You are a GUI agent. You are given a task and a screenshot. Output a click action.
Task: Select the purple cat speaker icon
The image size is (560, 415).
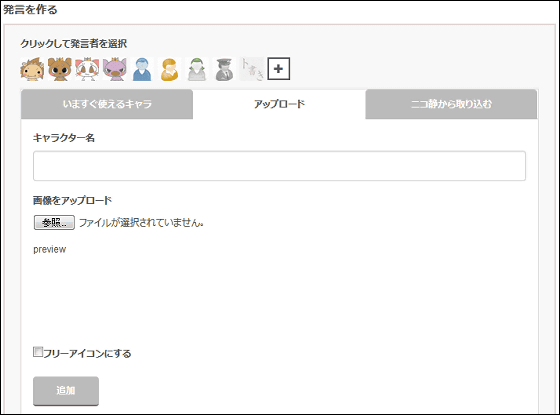pos(115,69)
